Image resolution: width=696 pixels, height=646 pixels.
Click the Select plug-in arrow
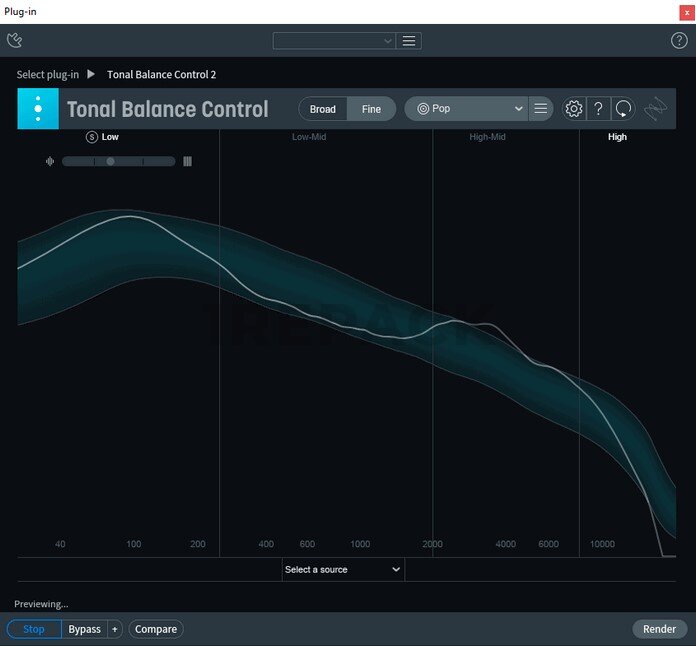click(91, 74)
